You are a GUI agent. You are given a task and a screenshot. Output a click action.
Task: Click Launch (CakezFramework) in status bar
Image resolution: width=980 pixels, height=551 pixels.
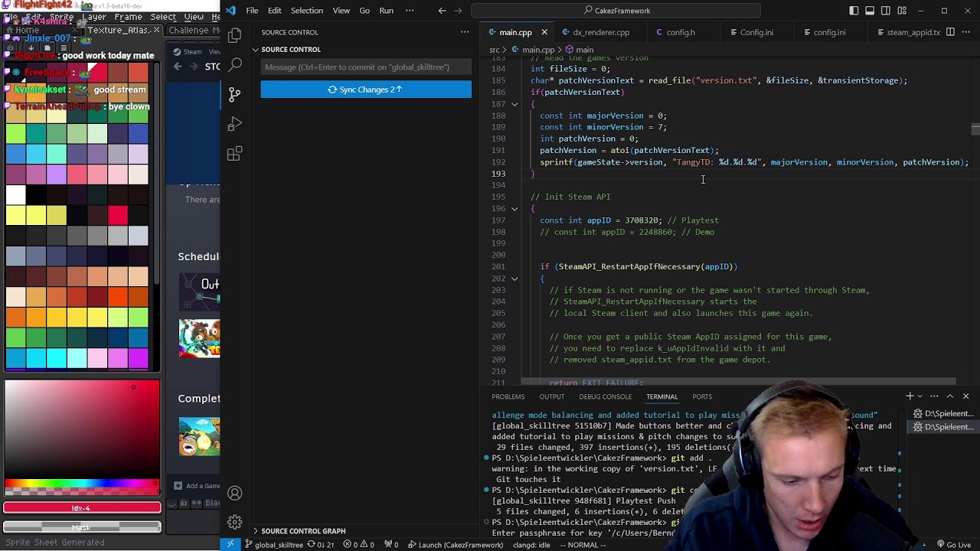[x=455, y=545]
